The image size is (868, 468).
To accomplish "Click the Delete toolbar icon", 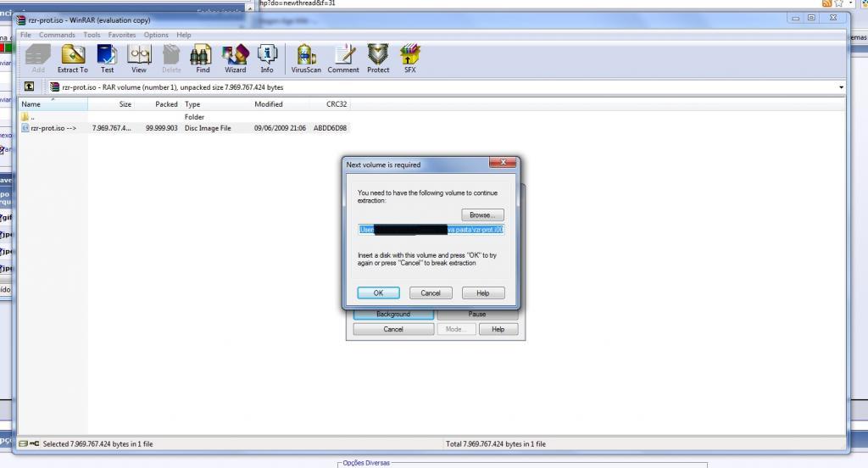I will coord(171,58).
